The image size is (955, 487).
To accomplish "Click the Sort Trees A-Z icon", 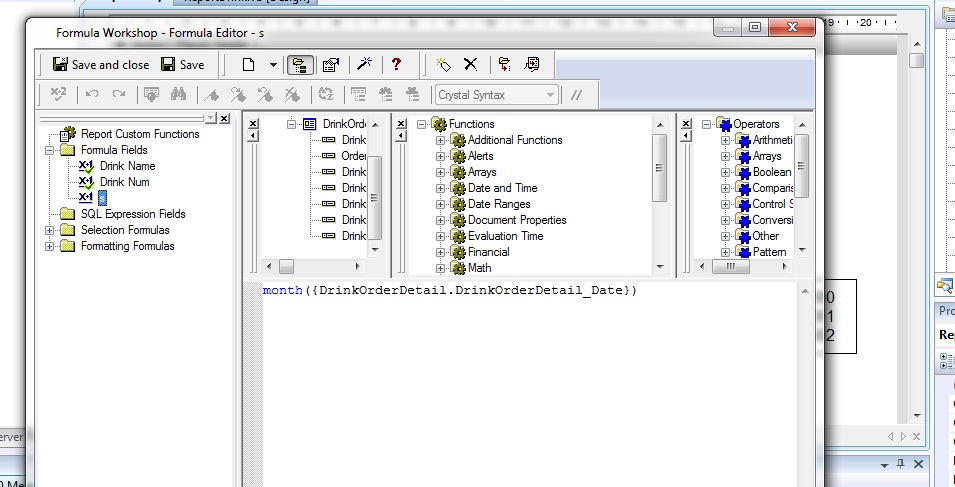I will [x=326, y=94].
